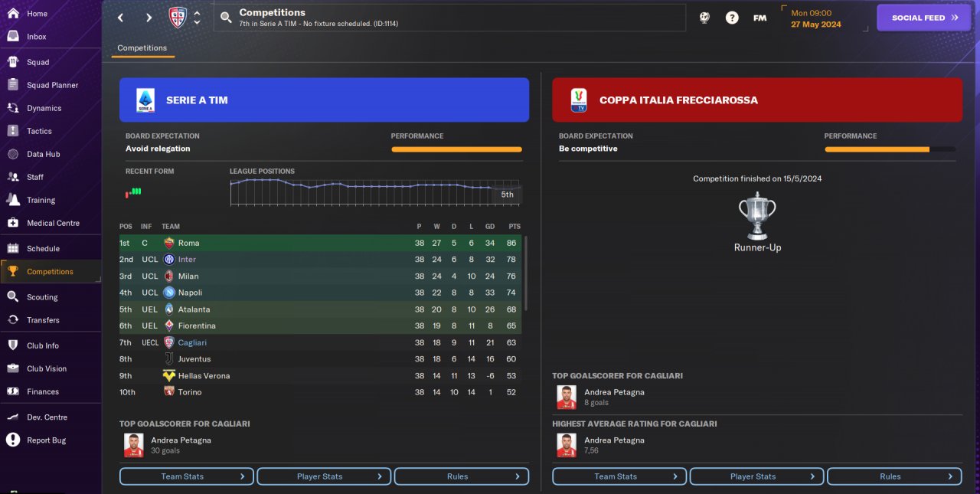Select the Competitions tab
The height and width of the screenshot is (494, 980).
pyautogui.click(x=142, y=48)
